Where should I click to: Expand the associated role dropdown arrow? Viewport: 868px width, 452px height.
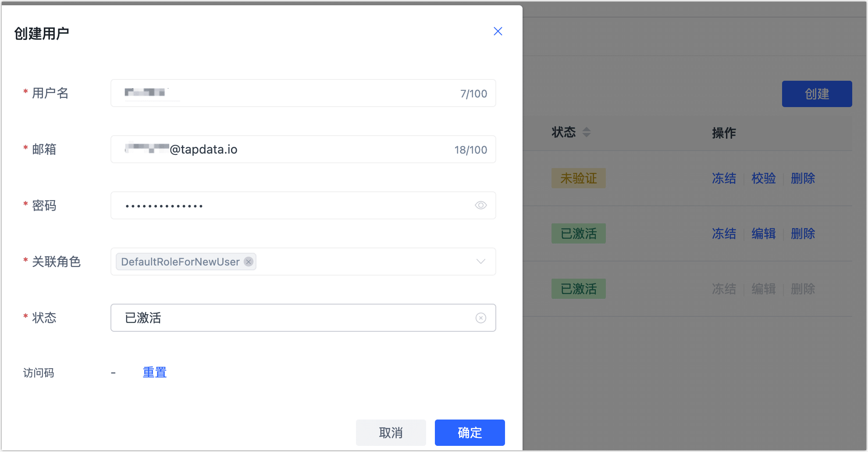coord(480,262)
